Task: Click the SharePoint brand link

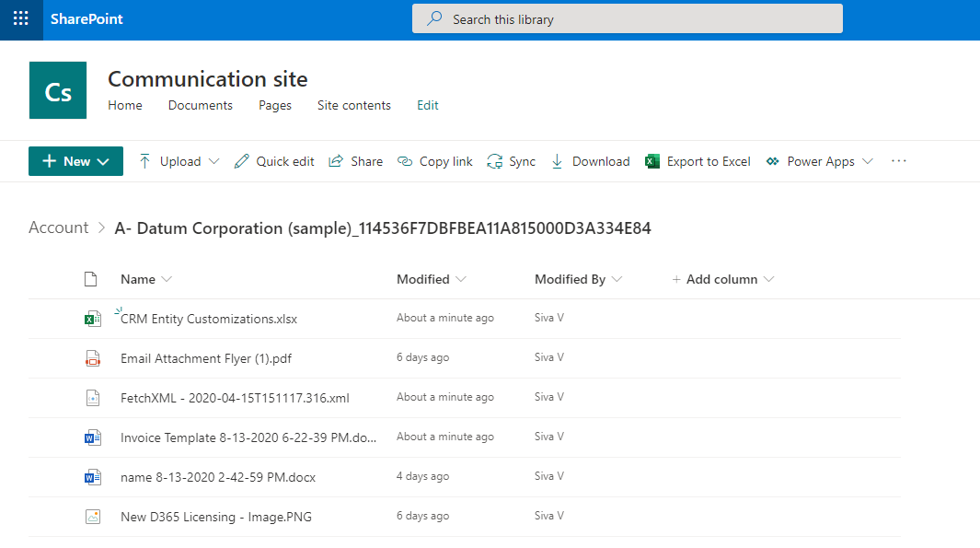Action: tap(86, 18)
